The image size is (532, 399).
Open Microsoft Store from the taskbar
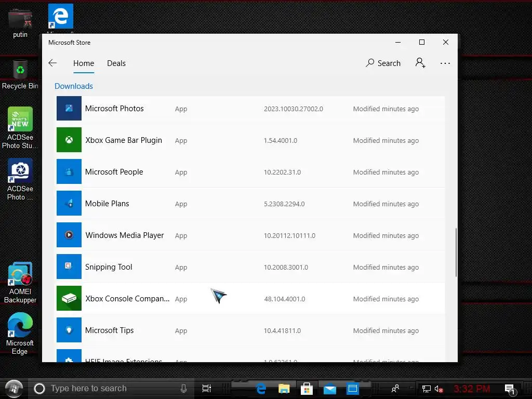[x=307, y=389]
